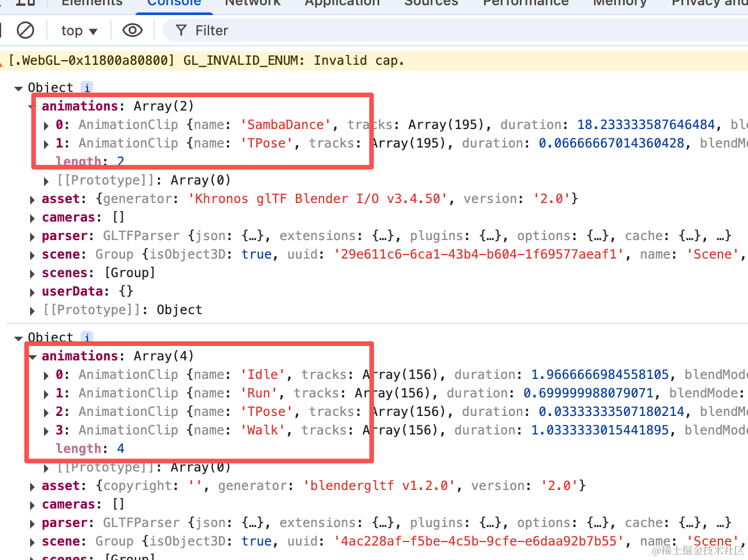Expand the [[Prototype]]: Object row

coord(32,311)
